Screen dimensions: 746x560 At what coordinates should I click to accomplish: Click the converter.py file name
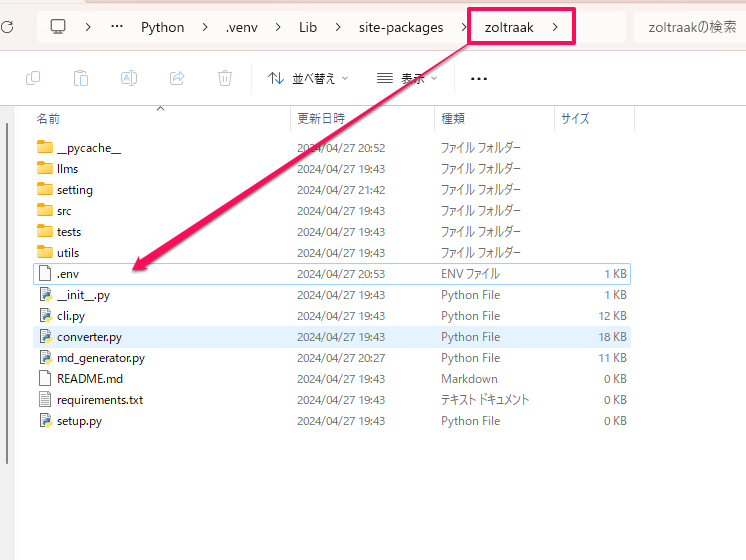pos(89,337)
